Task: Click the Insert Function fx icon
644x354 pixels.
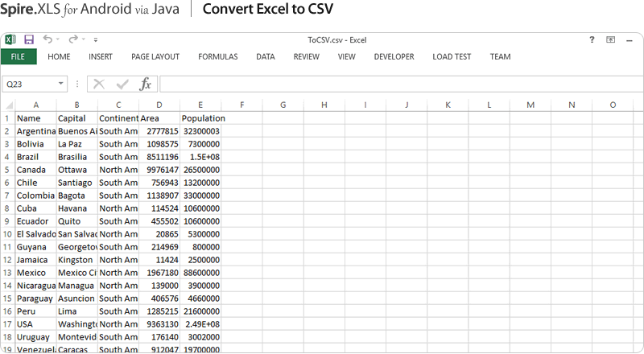Action: [146, 84]
